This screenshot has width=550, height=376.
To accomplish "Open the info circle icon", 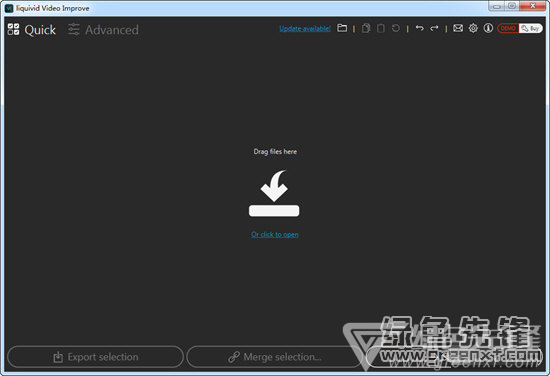I will [x=488, y=28].
